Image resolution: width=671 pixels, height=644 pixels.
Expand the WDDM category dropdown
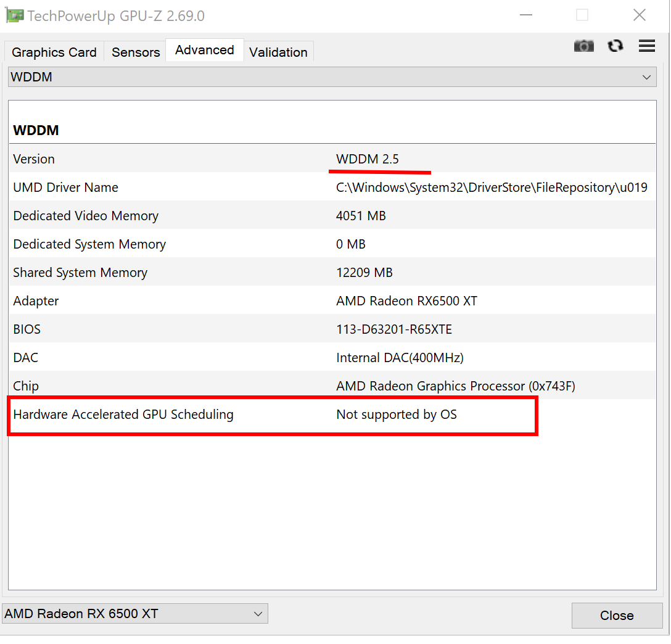[332, 77]
